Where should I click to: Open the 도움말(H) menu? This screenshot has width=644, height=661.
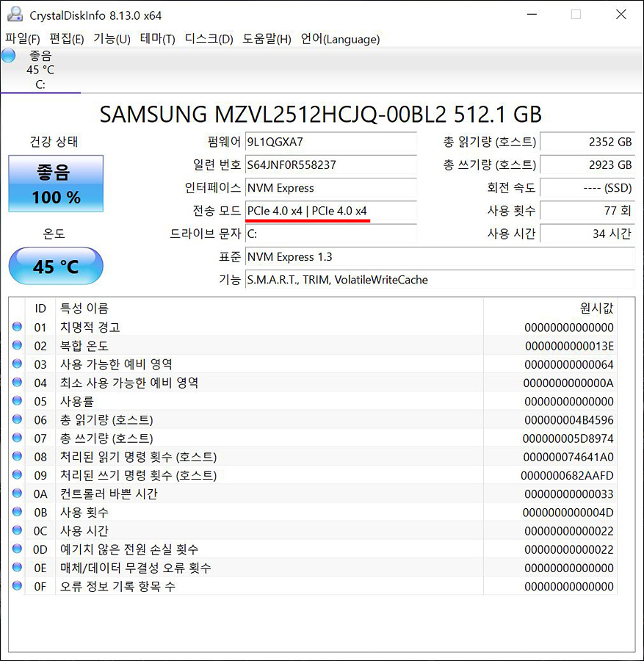[267, 39]
